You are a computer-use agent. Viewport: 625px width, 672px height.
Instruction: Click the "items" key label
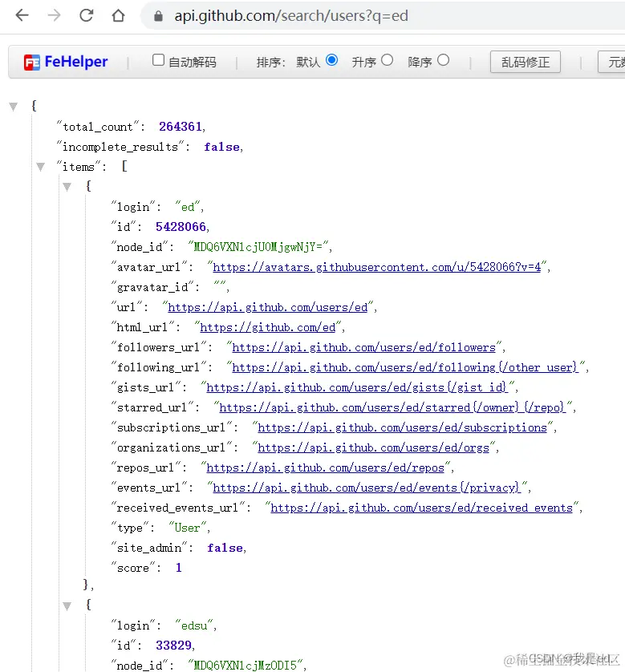[x=79, y=167]
